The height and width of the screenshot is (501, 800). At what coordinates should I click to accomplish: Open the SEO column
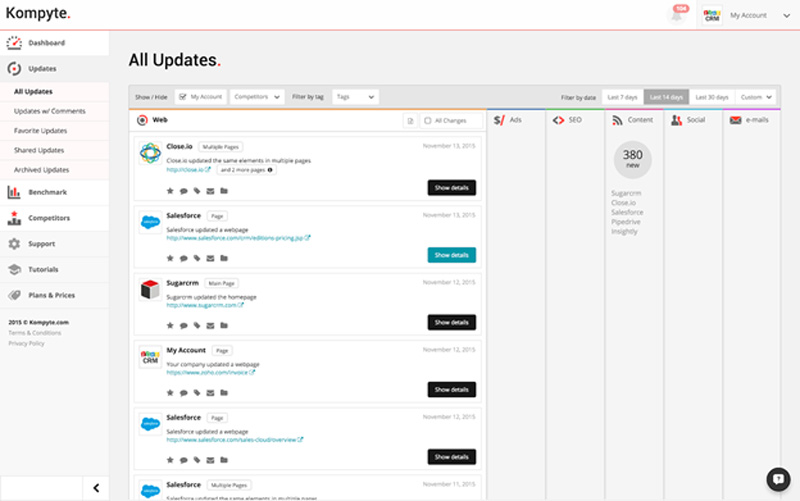575,120
